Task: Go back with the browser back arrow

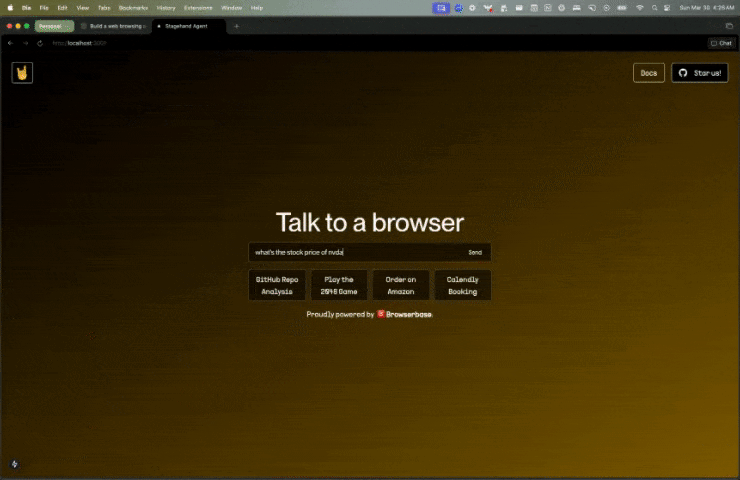Action: point(10,43)
